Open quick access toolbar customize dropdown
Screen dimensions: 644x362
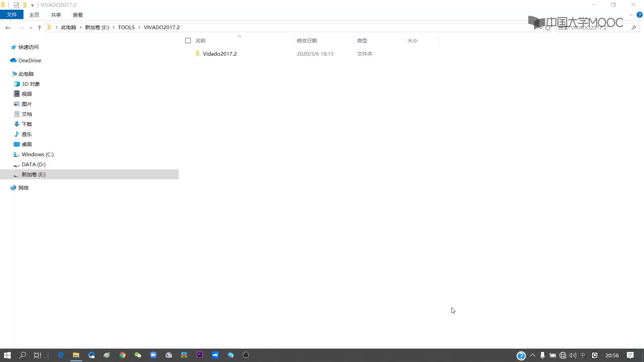(32, 5)
